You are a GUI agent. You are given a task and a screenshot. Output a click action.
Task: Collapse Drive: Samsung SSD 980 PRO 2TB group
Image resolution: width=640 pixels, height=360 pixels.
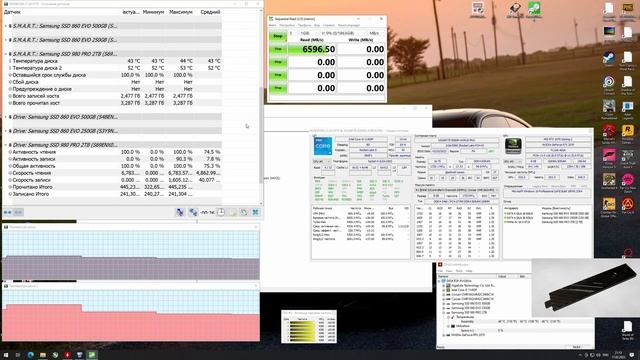click(x=6, y=145)
